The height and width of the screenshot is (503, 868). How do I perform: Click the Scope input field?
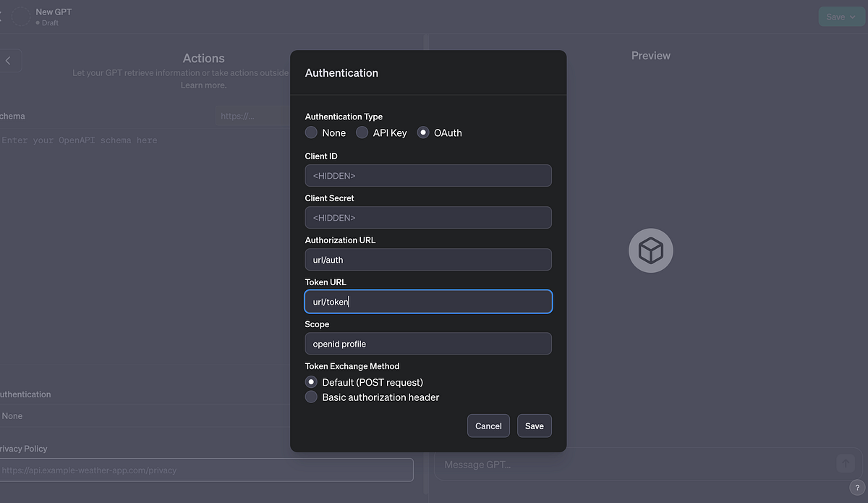[x=427, y=343]
